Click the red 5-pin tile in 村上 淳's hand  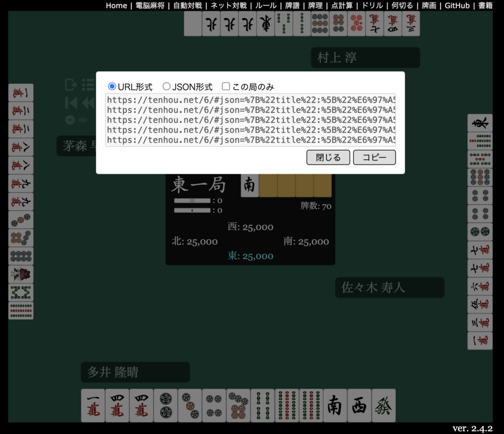click(x=356, y=24)
